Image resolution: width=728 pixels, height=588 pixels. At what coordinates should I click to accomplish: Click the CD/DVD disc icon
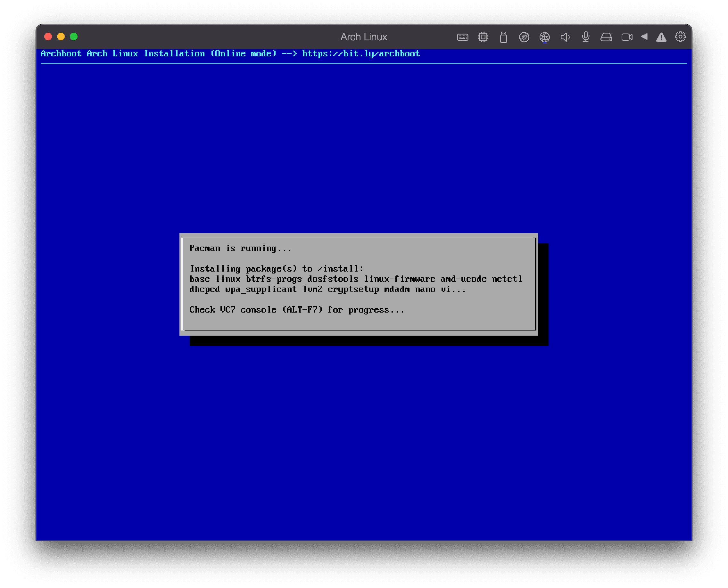click(x=524, y=37)
